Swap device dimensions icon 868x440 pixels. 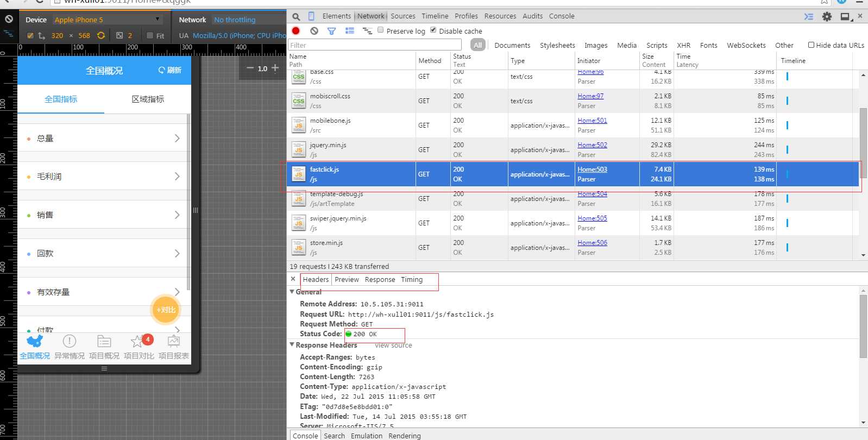click(41, 36)
